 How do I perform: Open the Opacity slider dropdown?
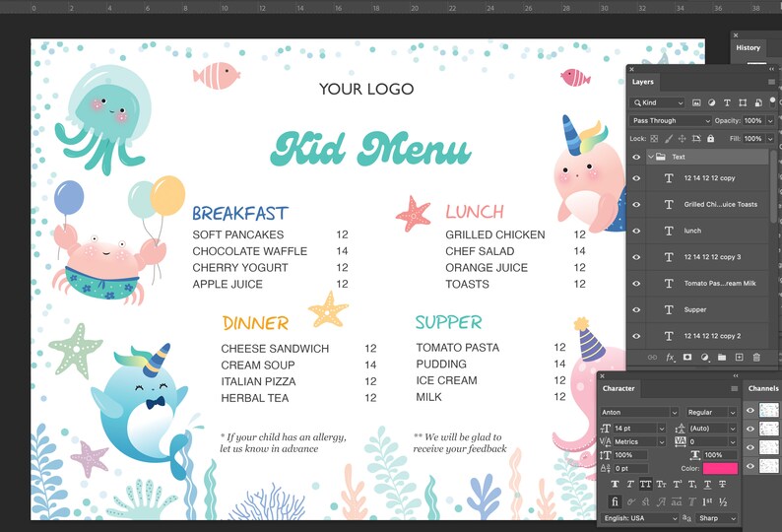(770, 121)
